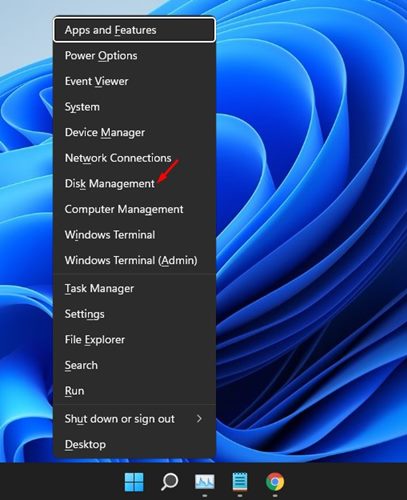Open File Explorer entry
Viewport: 407px width, 500px height.
pyautogui.click(x=134, y=340)
